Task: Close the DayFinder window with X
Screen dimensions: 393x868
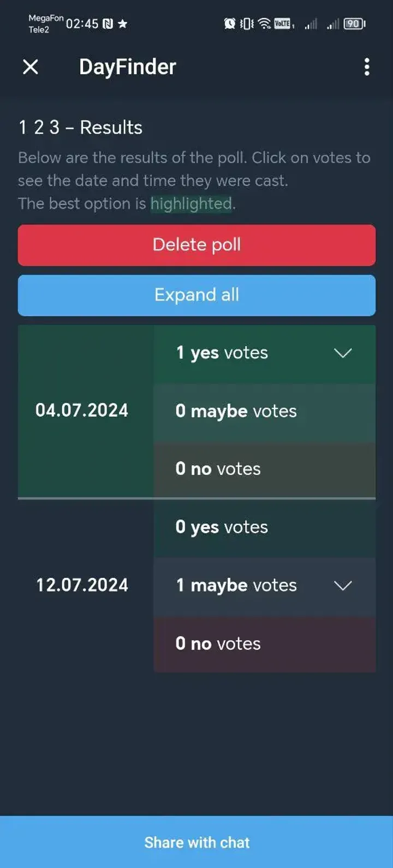Action: coord(31,67)
